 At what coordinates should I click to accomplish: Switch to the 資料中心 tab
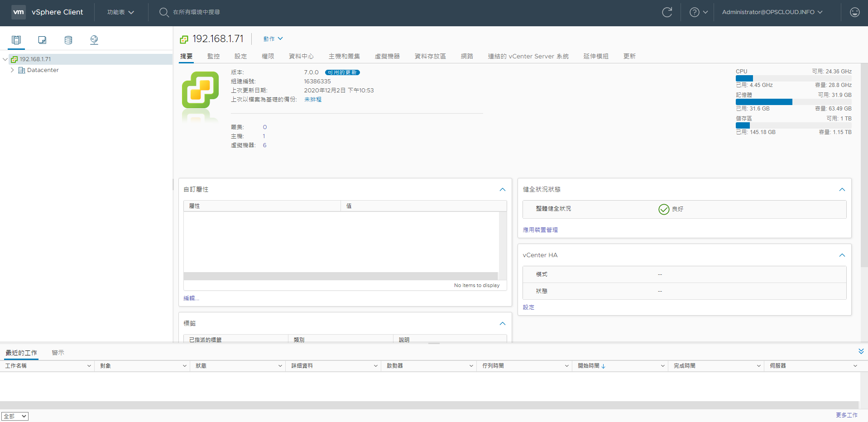tap(301, 56)
